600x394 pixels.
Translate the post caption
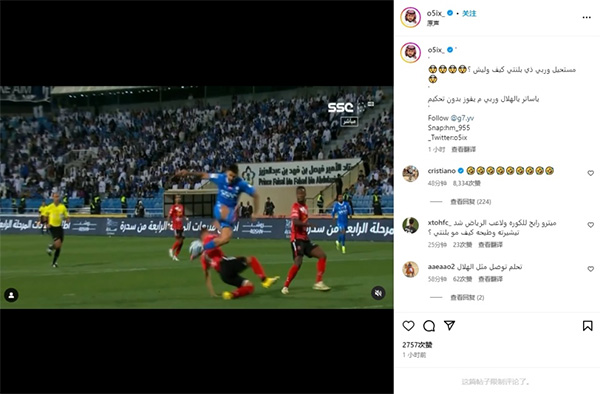[x=463, y=149]
